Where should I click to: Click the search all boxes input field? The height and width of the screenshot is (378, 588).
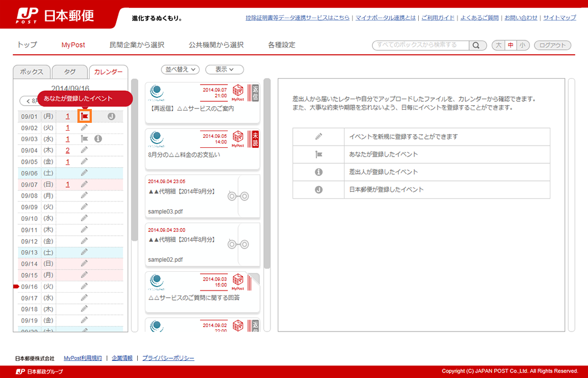pos(420,45)
